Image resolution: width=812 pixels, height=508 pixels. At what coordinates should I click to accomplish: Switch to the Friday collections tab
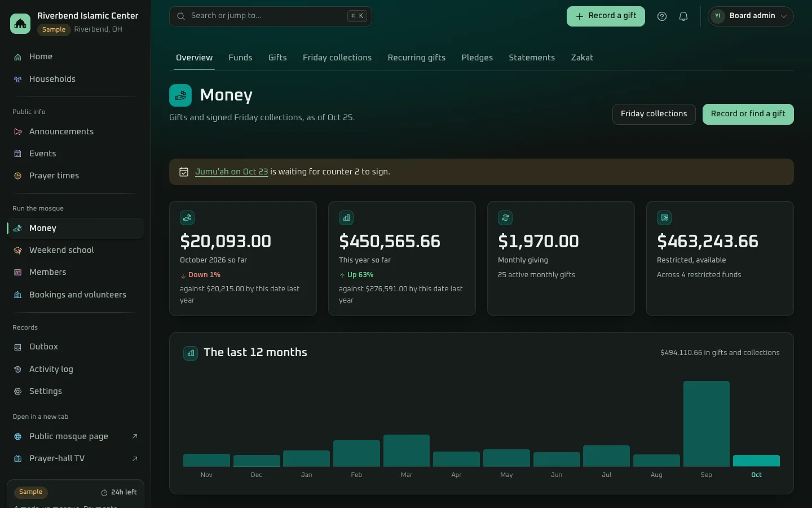[x=337, y=58]
